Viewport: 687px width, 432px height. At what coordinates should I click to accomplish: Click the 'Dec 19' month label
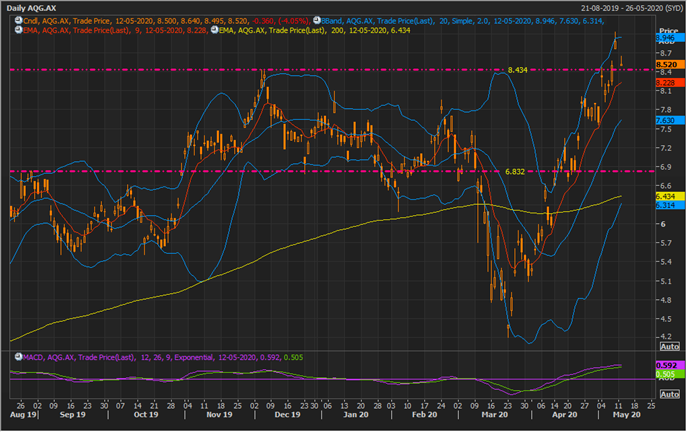287,414
